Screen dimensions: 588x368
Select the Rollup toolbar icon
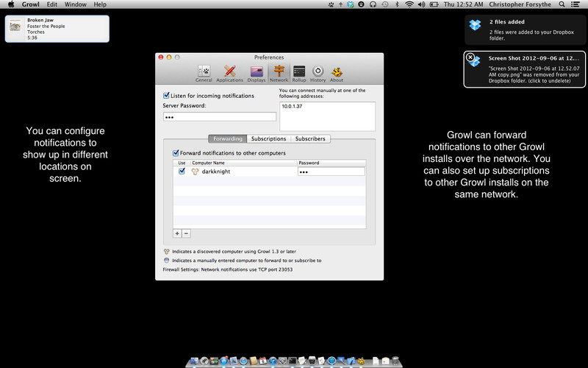299,72
